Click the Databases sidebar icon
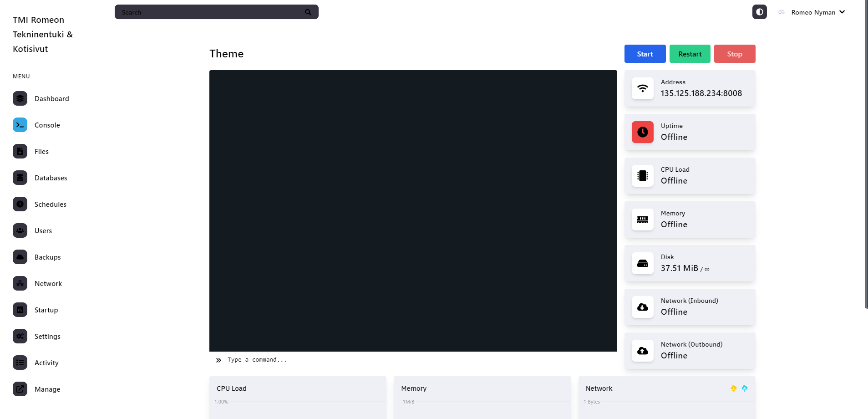The width and height of the screenshot is (868, 419). pyautogui.click(x=20, y=178)
